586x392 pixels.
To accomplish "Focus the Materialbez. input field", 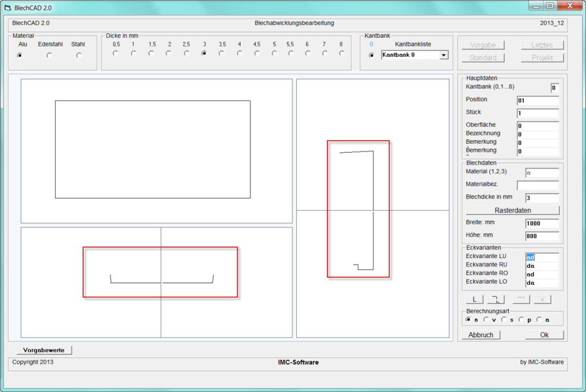I will (538, 185).
